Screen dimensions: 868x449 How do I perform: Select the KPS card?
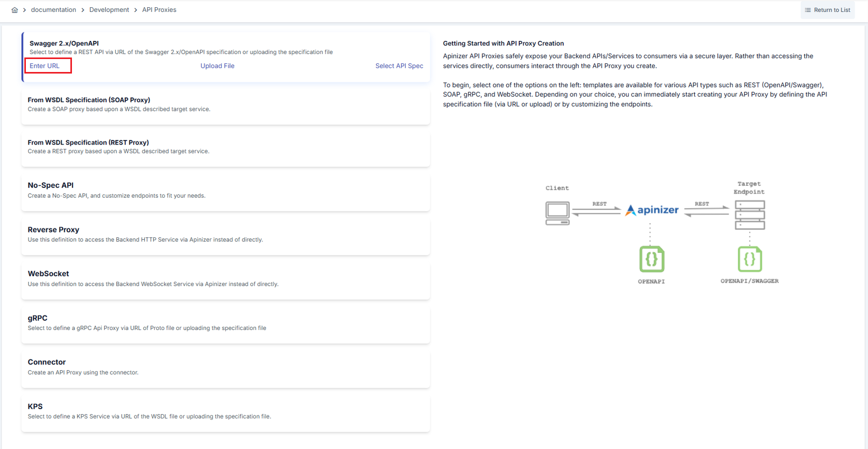pyautogui.click(x=226, y=413)
